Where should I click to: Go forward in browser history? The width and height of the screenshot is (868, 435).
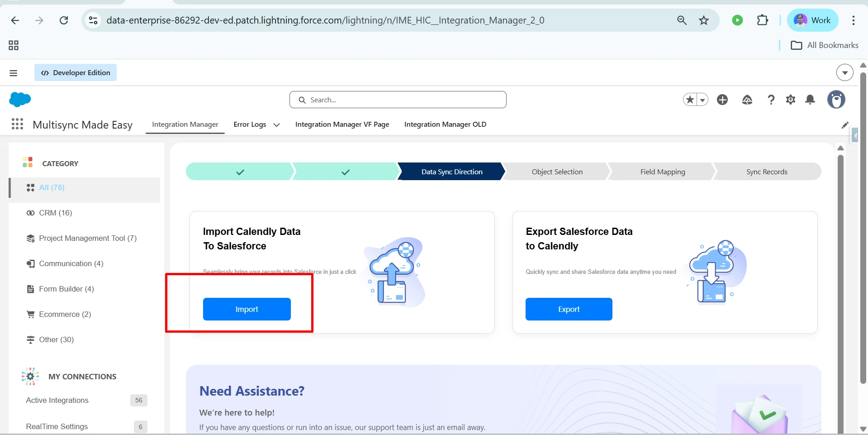(x=39, y=20)
